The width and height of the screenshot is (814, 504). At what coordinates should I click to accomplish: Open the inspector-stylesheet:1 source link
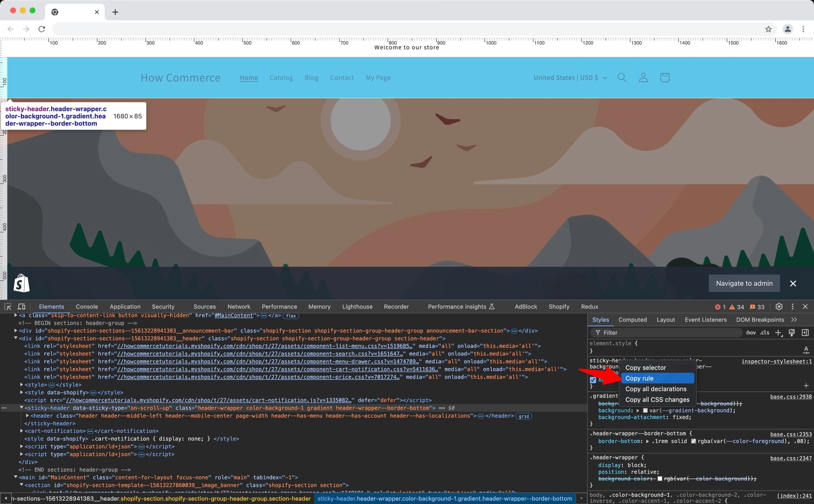777,361
